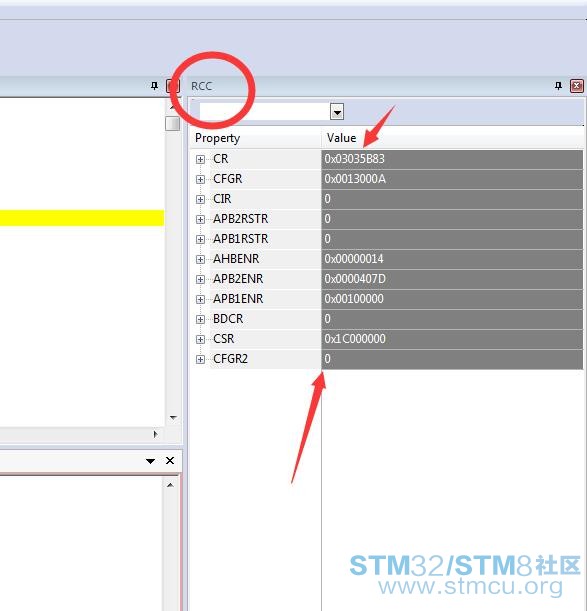
Task: Click the RCC panel title
Action: click(x=202, y=86)
